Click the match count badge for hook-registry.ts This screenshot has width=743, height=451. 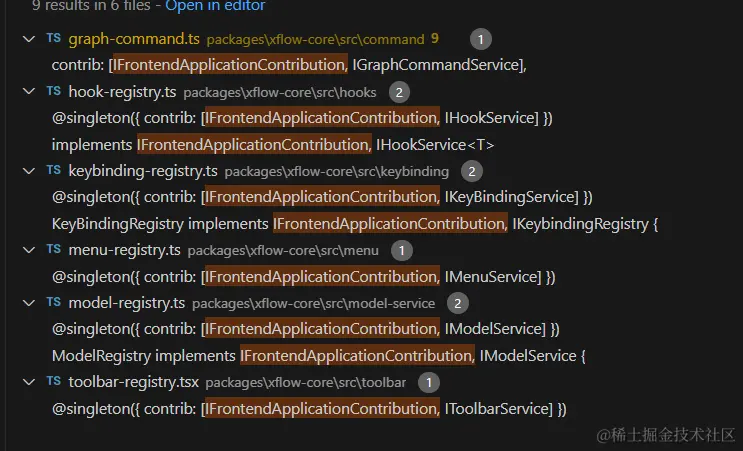pyautogui.click(x=399, y=92)
